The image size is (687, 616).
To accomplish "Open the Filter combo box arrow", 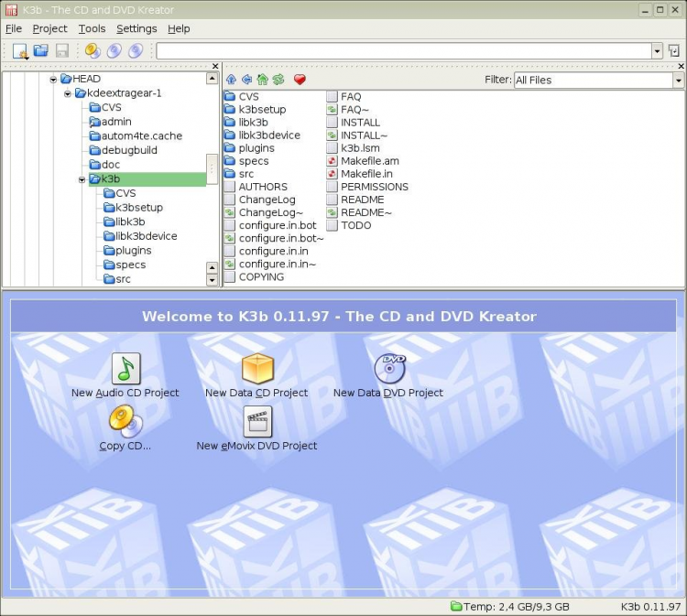I will (x=678, y=81).
